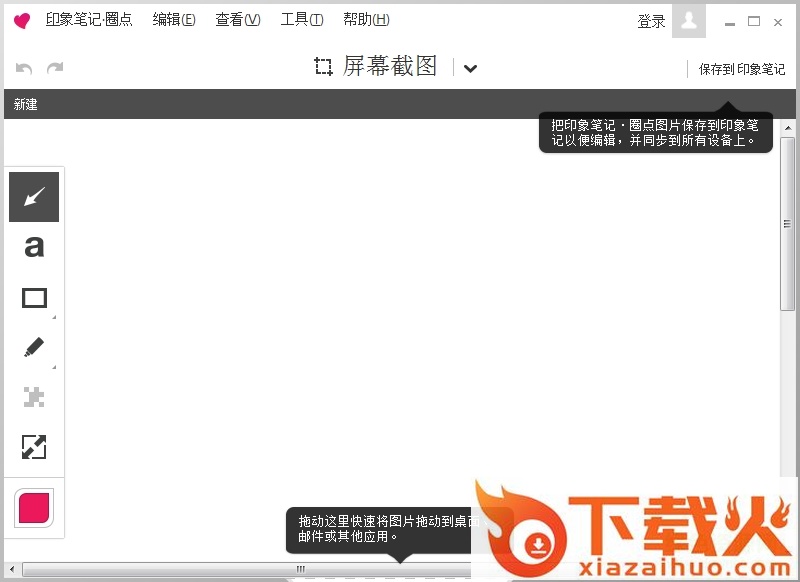The image size is (800, 582).
Task: Maximize the Skitch window
Action: [x=754, y=21]
